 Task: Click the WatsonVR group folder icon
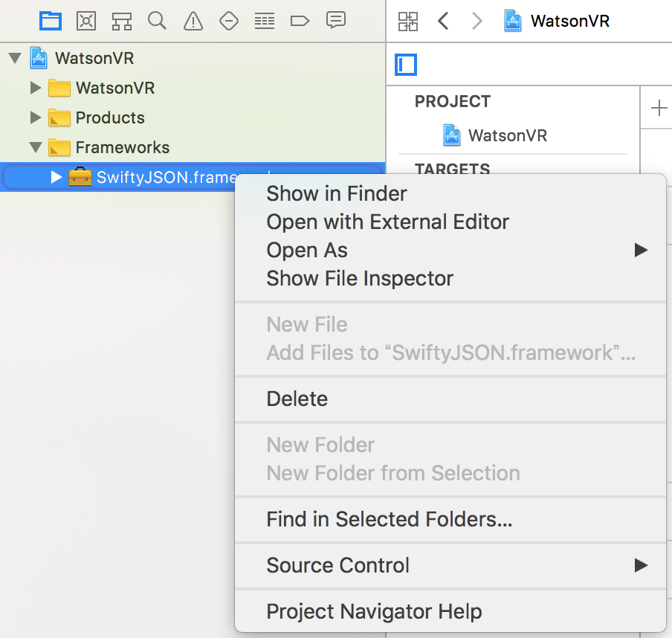click(59, 88)
